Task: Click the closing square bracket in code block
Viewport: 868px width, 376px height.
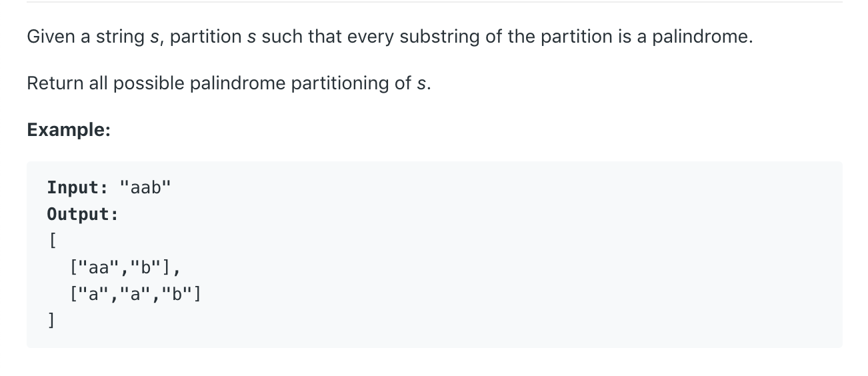Action: (x=51, y=321)
